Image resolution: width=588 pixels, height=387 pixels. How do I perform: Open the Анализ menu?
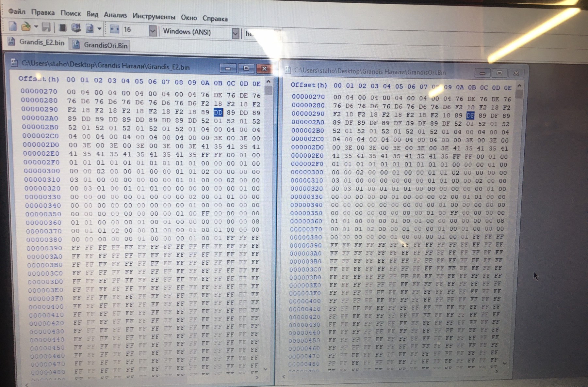click(x=115, y=15)
